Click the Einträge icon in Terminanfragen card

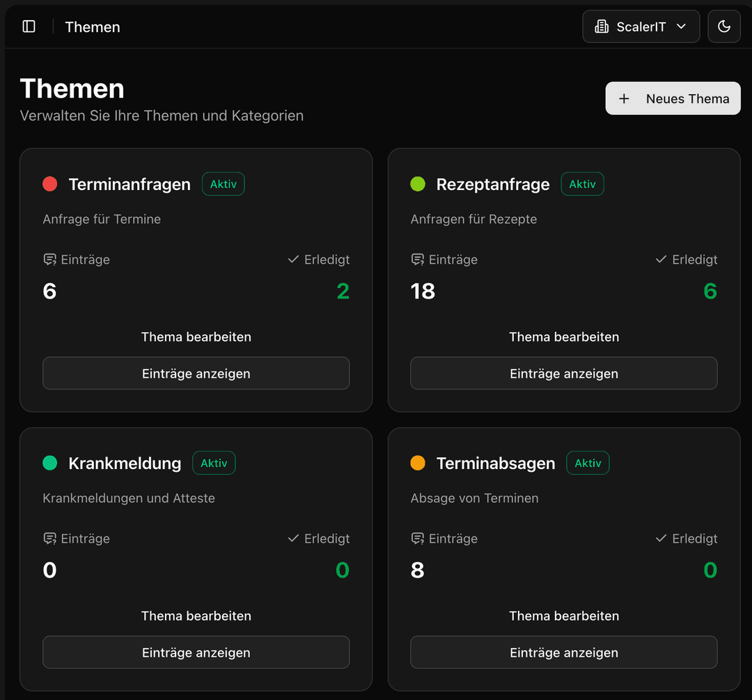[x=49, y=260]
